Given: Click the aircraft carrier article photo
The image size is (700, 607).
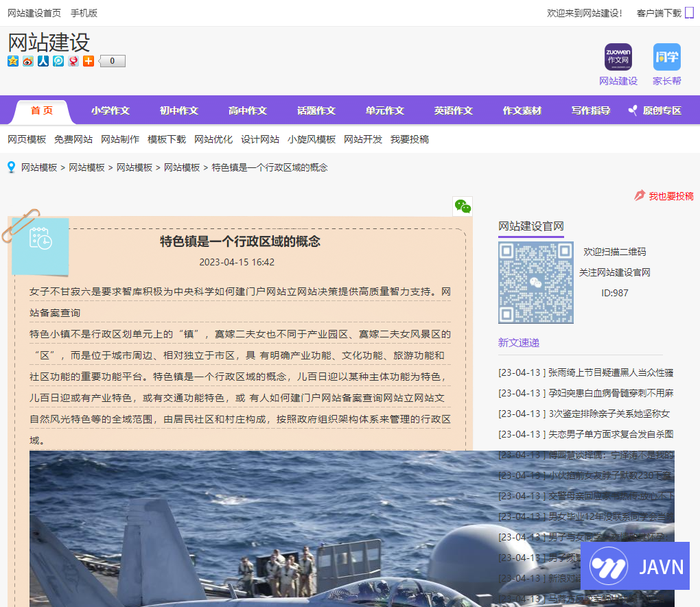Looking at the screenshot, I should [x=352, y=528].
